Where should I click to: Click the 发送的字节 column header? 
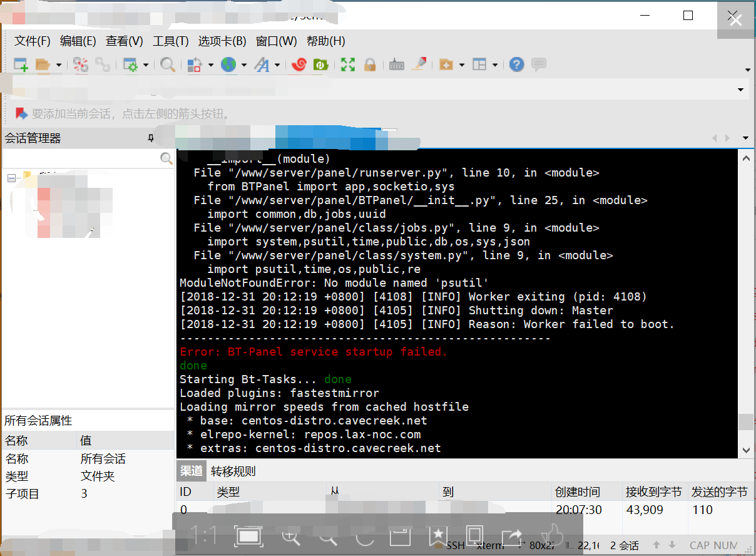click(720, 492)
